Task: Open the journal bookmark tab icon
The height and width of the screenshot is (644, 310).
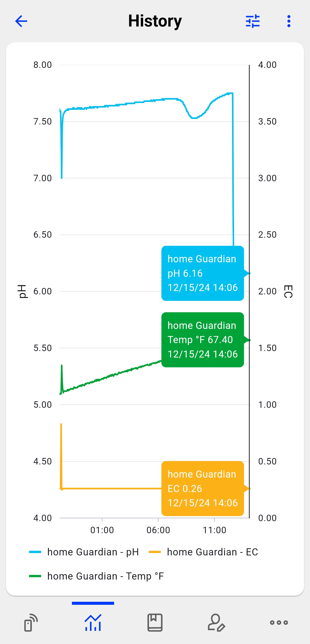Action: point(155,622)
